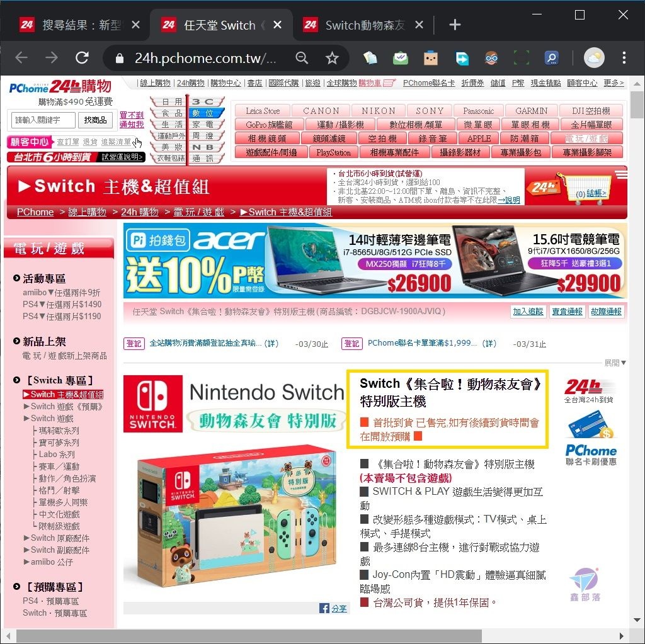The width and height of the screenshot is (645, 644).
Task: Open the hamburger menu in red banner
Action: (x=622, y=174)
